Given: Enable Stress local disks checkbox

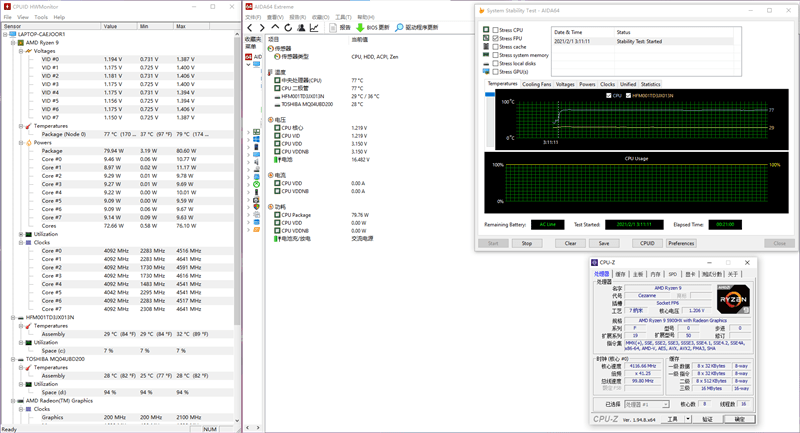Looking at the screenshot, I should coord(495,63).
